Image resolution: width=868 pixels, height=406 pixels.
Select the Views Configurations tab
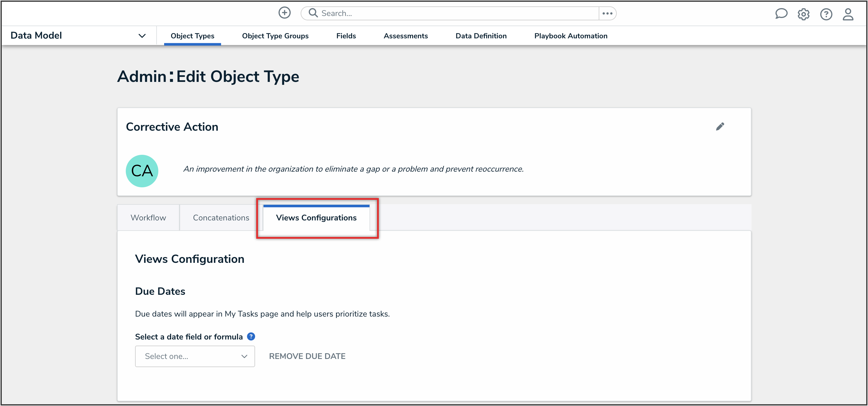(x=316, y=218)
